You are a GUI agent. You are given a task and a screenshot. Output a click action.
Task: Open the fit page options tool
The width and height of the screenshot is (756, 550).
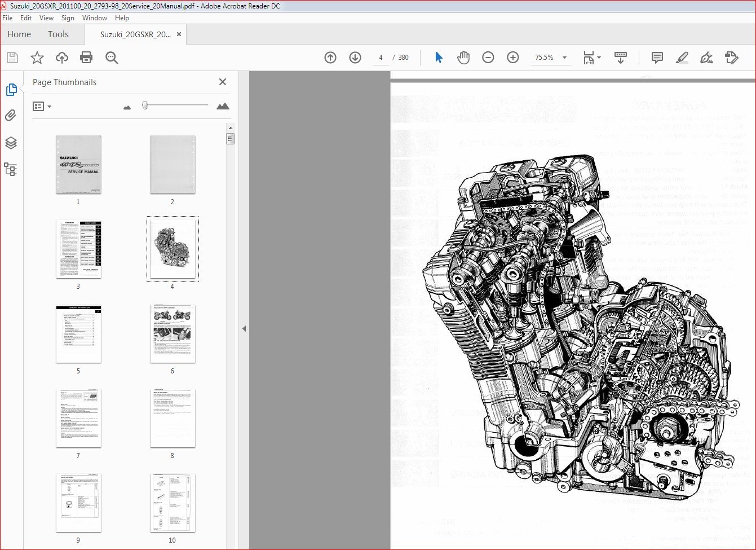coord(591,58)
